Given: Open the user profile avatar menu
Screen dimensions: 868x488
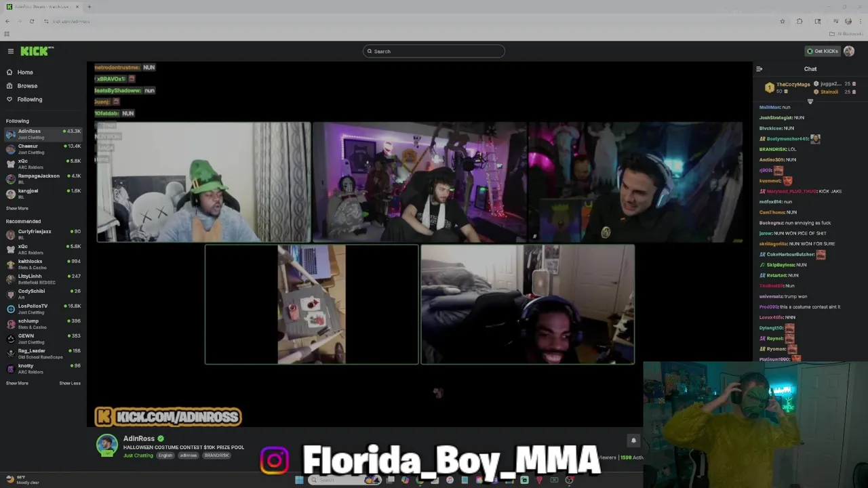Looking at the screenshot, I should [x=849, y=52].
